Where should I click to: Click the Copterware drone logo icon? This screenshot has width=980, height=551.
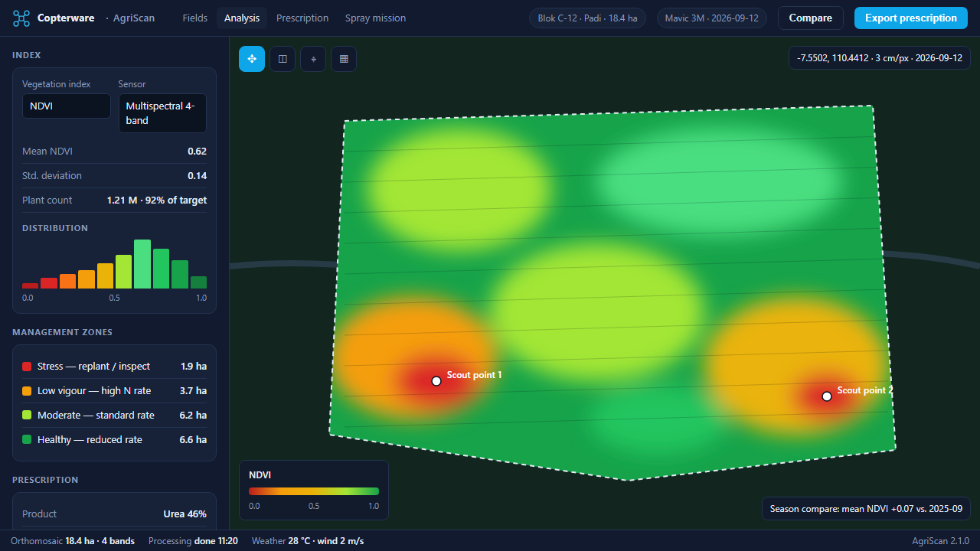tap(21, 18)
